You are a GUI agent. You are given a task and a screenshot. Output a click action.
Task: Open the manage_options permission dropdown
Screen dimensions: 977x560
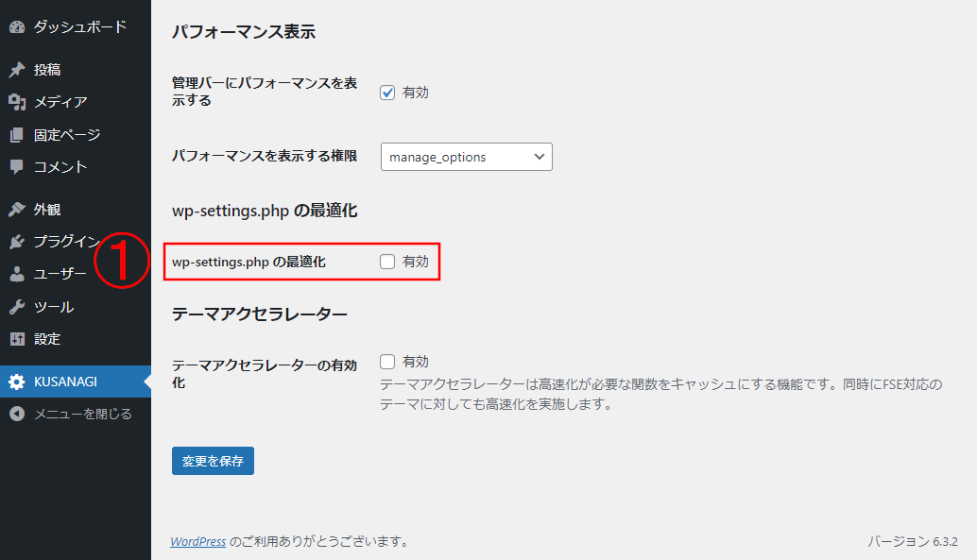coord(466,157)
